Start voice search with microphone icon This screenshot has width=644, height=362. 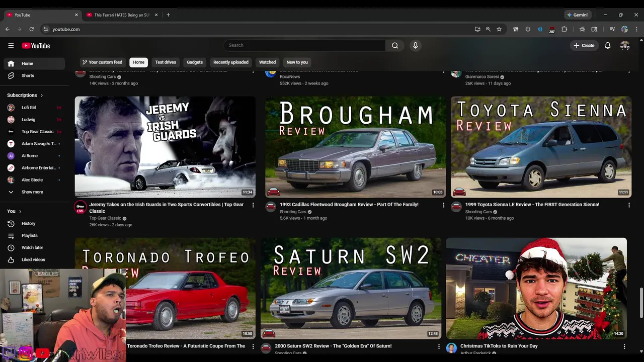tap(415, 45)
